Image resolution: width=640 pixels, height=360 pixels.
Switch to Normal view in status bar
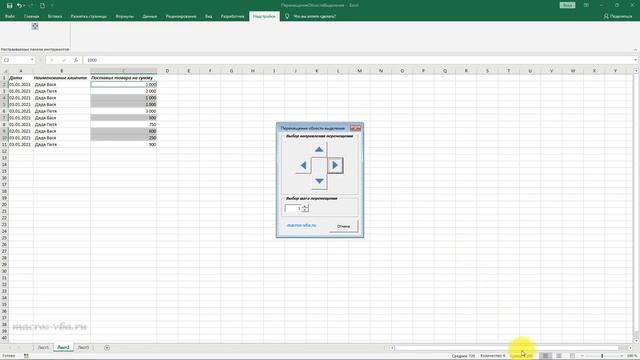(x=545, y=356)
